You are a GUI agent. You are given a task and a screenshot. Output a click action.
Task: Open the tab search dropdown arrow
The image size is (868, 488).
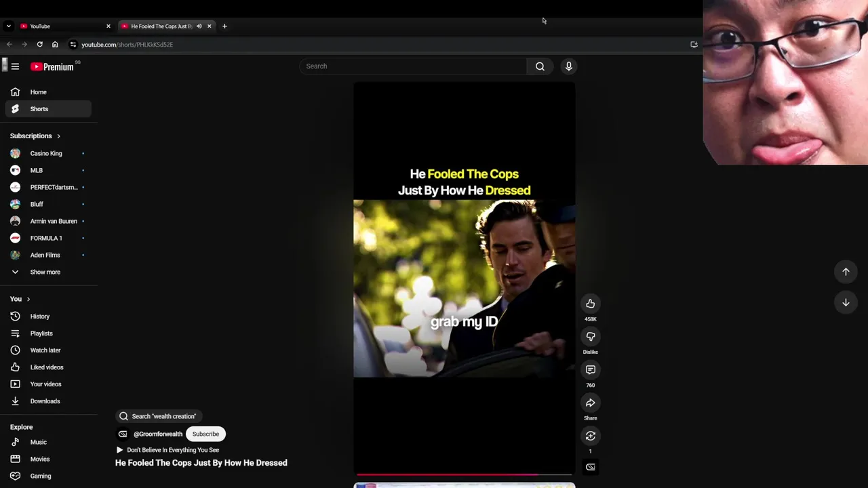coord(8,26)
